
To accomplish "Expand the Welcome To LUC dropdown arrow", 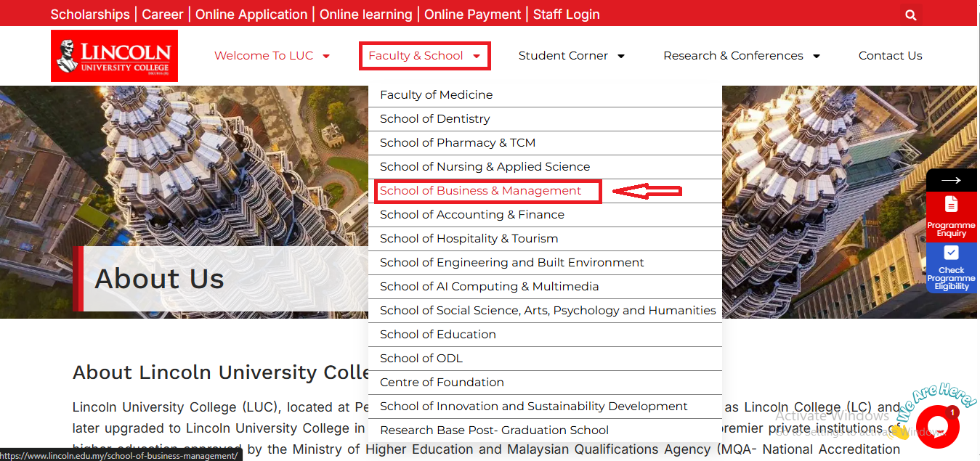I will [x=326, y=56].
